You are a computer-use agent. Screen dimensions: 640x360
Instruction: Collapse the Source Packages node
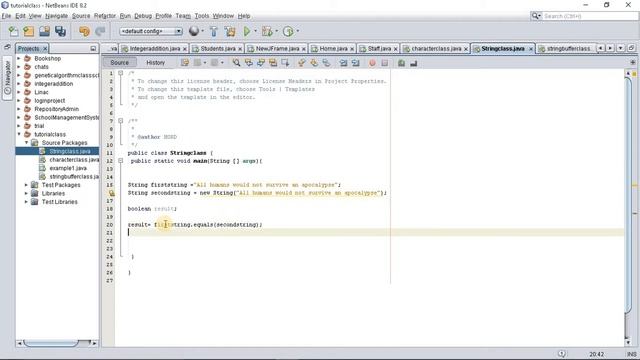[x=27, y=143]
